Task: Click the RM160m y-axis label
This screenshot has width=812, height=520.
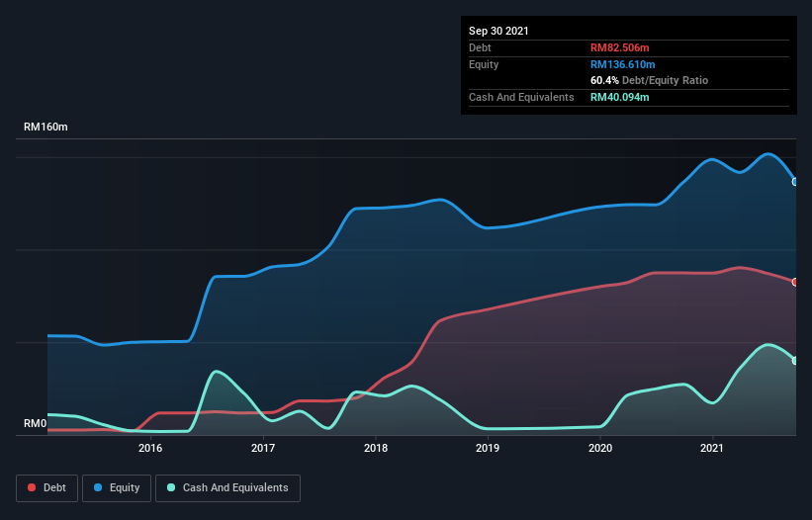Action: 45,127
